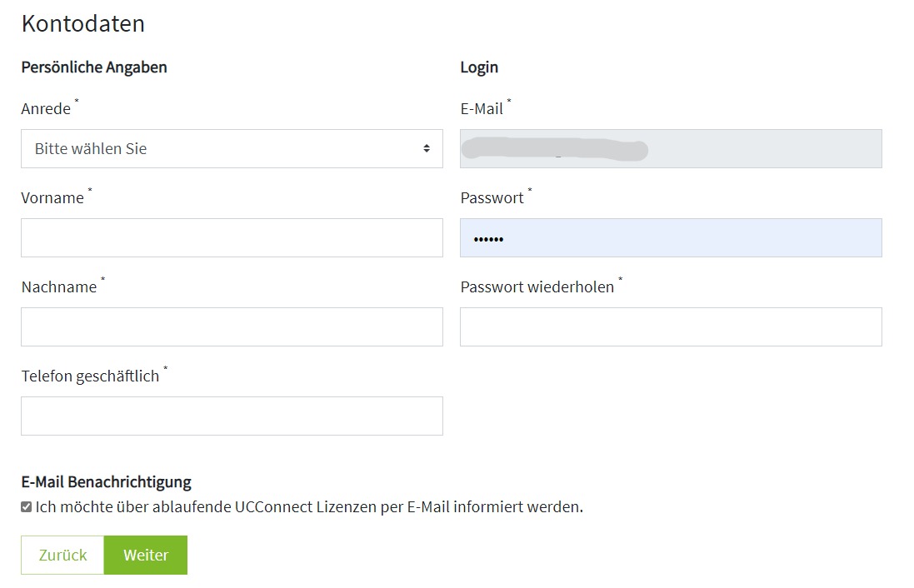Click the up-down arrow in the Anrede selector
The height and width of the screenshot is (588, 914).
[427, 149]
